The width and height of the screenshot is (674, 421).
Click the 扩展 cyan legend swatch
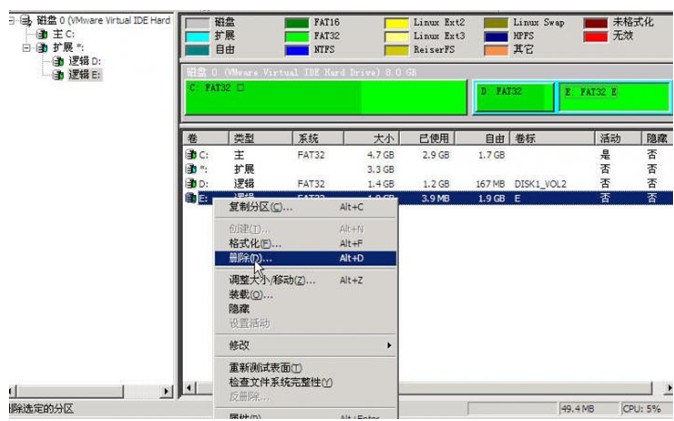(x=197, y=37)
